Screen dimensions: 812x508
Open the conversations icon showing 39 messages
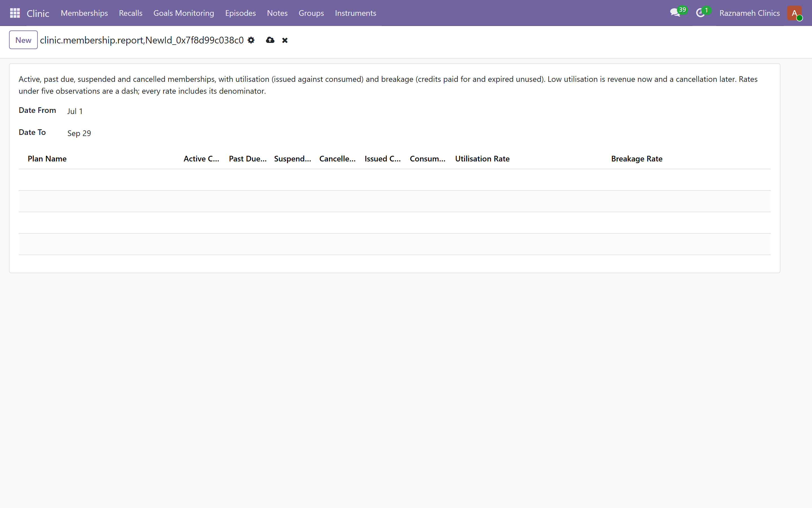point(678,13)
